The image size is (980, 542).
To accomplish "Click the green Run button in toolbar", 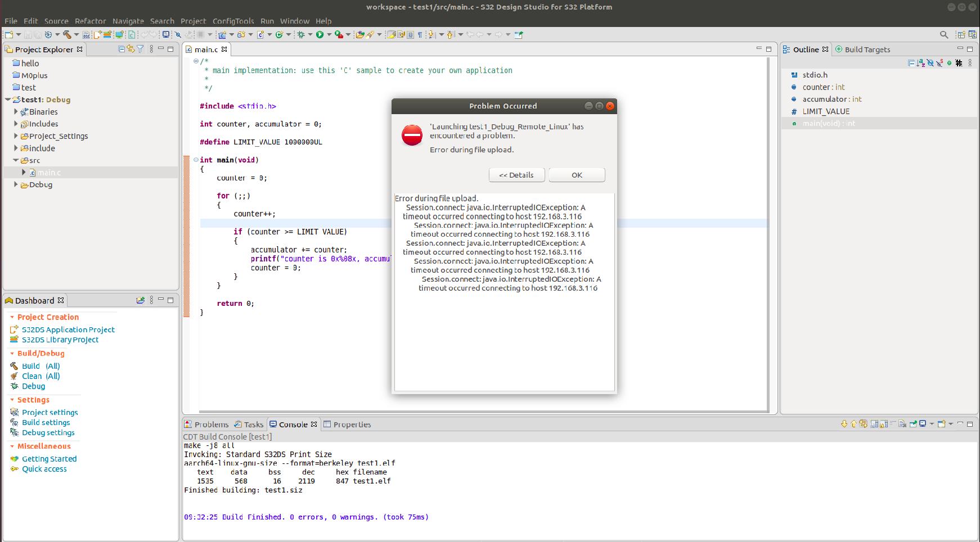I will click(320, 34).
